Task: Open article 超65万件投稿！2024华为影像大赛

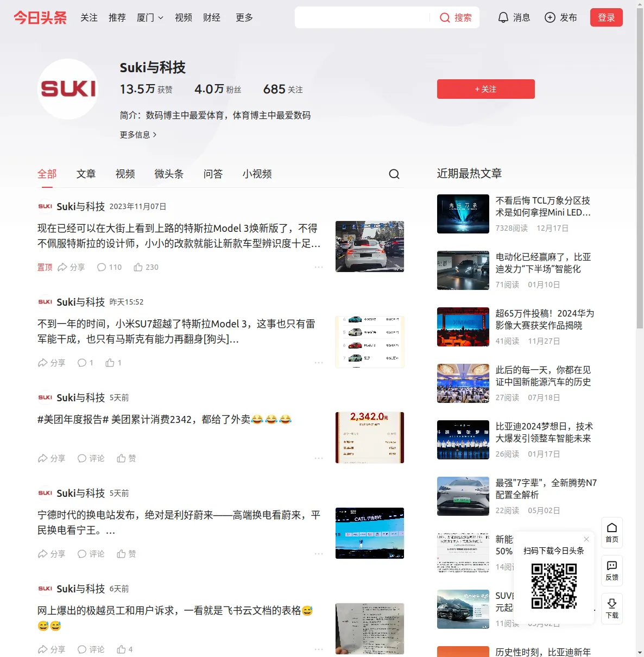Action: click(x=545, y=319)
